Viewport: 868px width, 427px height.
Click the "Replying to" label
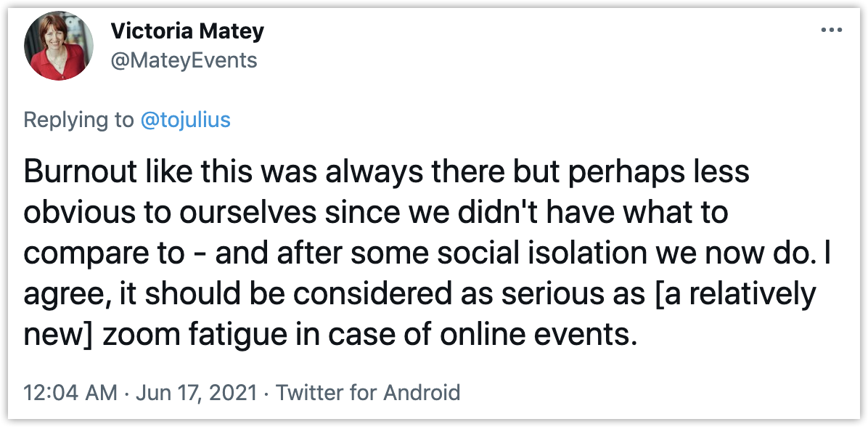pos(78,120)
